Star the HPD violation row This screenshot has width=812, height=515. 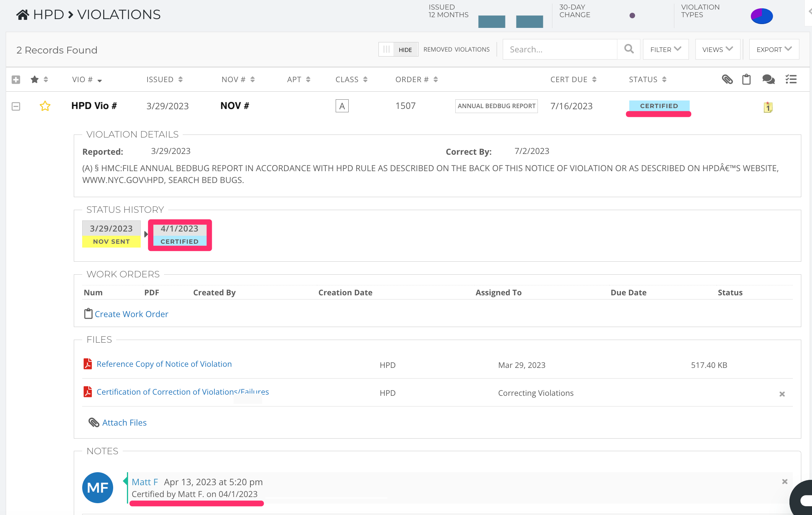[x=45, y=106]
